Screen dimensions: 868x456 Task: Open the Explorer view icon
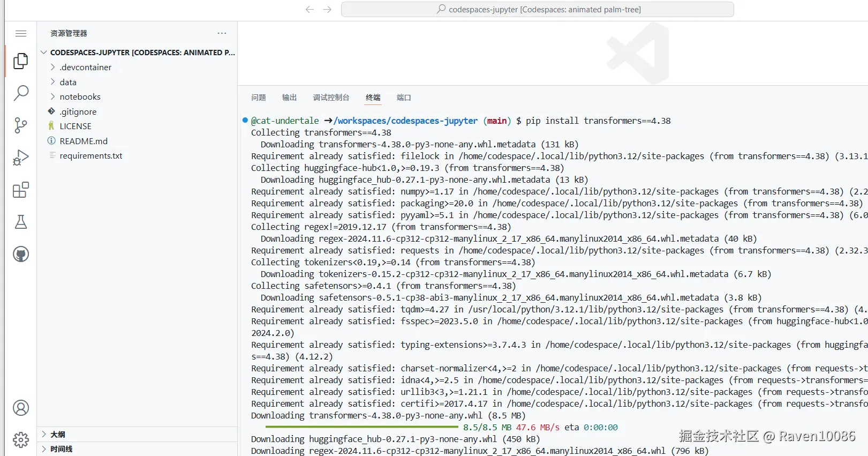tap(21, 61)
